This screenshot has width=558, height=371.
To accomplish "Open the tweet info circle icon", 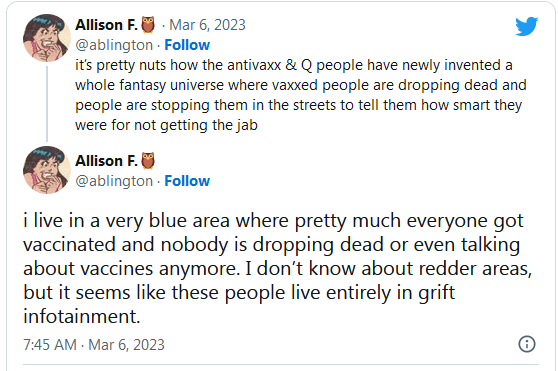I will [527, 344].
